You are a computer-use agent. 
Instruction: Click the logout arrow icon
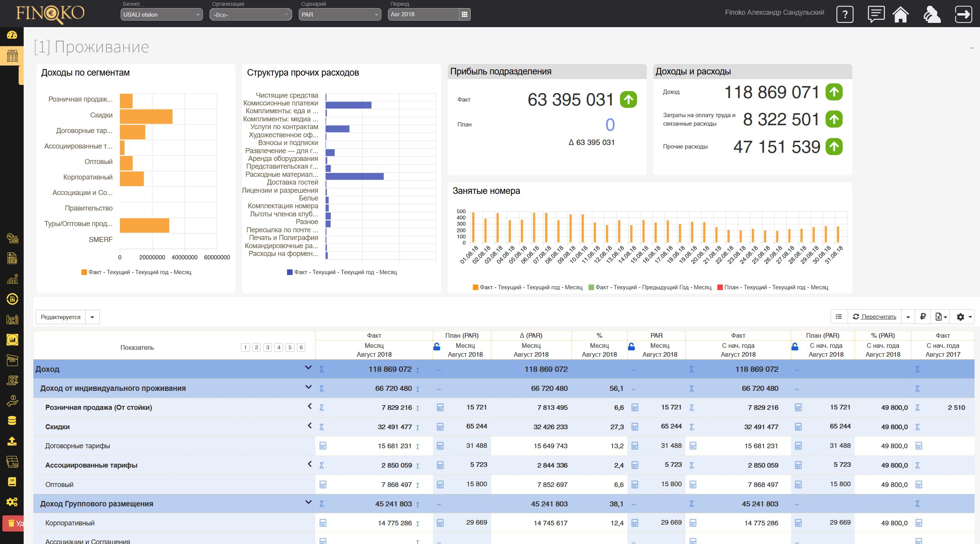tap(963, 14)
